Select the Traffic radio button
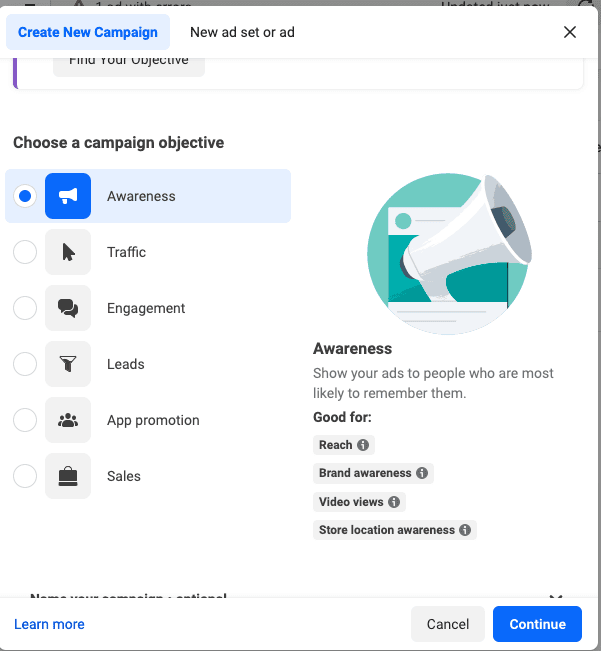Image resolution: width=601 pixels, height=651 pixels. coord(25,252)
